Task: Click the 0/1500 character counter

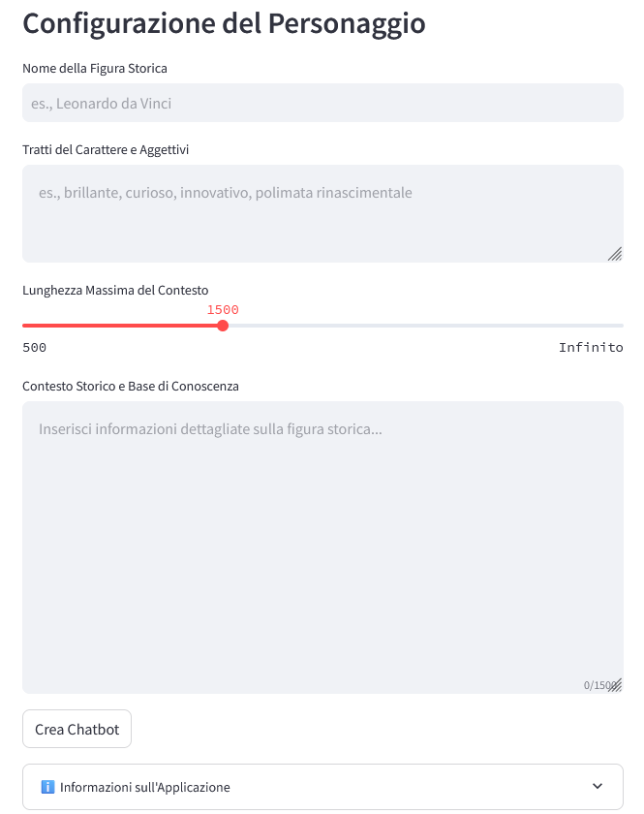Action: click(x=597, y=685)
